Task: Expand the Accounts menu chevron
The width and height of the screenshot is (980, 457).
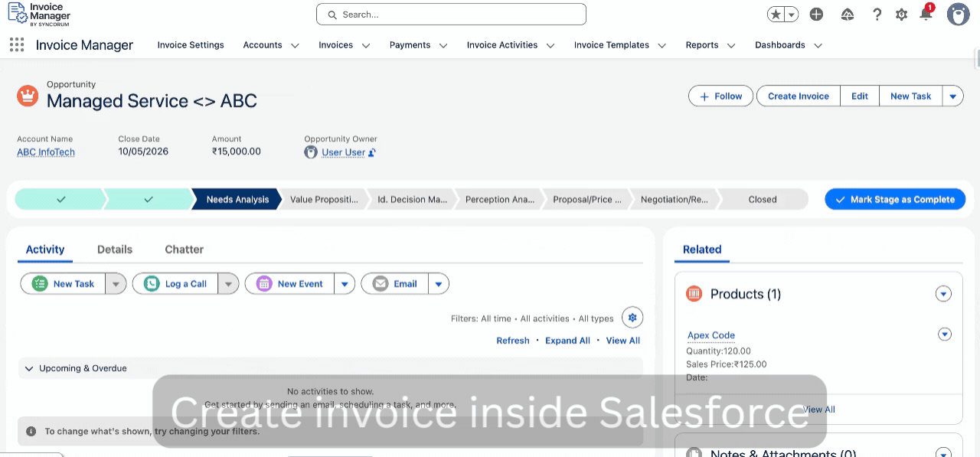Action: tap(295, 46)
